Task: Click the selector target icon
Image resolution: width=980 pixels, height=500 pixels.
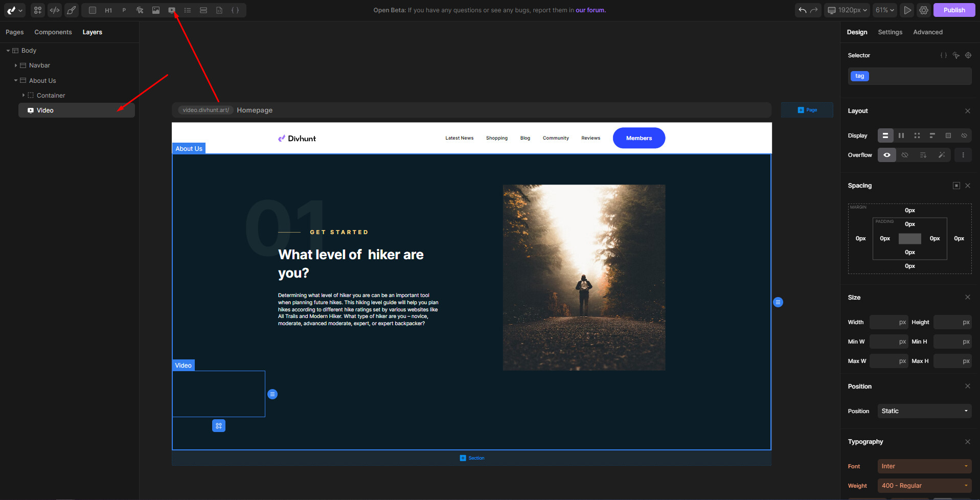Action: 968,55
